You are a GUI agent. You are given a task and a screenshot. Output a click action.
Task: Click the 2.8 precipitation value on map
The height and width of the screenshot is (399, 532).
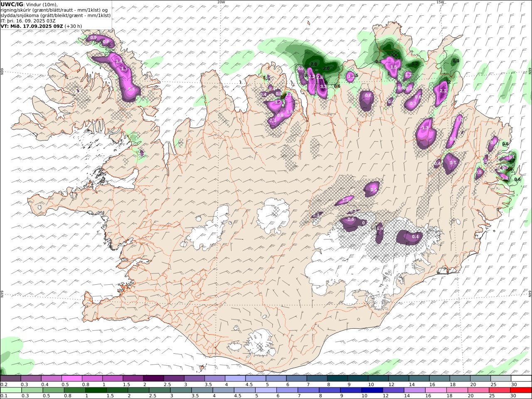point(320,77)
